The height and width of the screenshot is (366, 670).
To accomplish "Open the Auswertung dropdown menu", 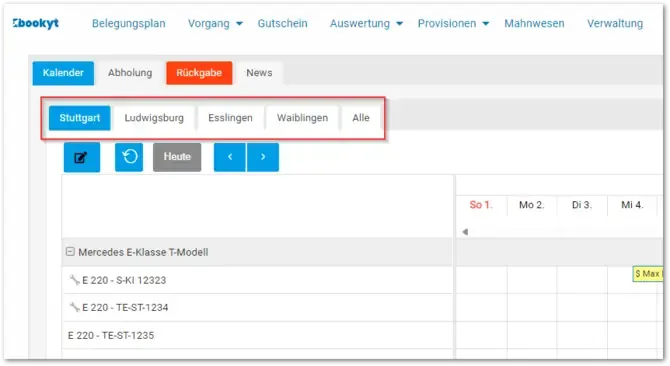I will click(366, 23).
